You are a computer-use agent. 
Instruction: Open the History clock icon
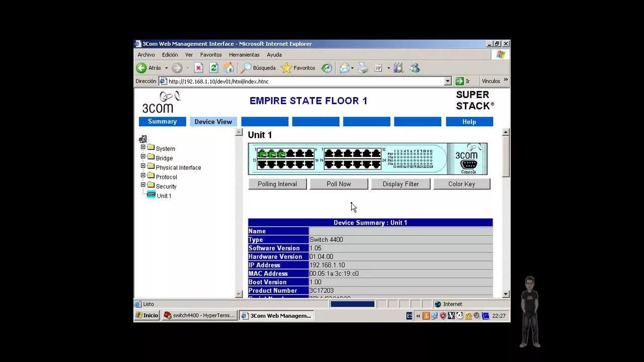click(327, 68)
